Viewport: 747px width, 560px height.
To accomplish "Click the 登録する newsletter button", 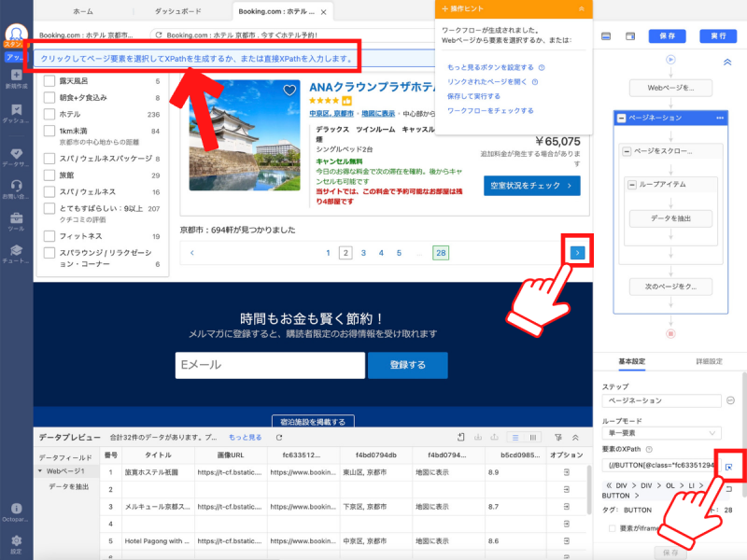I will (407, 365).
